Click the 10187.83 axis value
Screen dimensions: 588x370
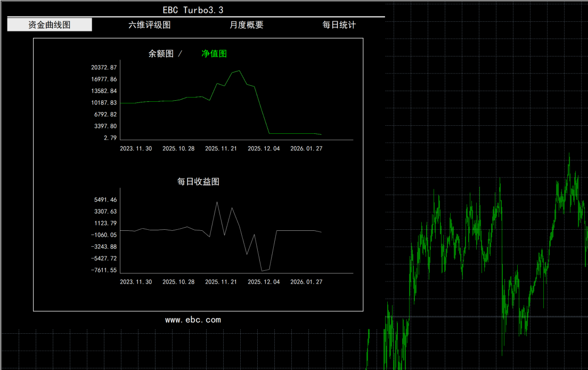click(x=104, y=102)
